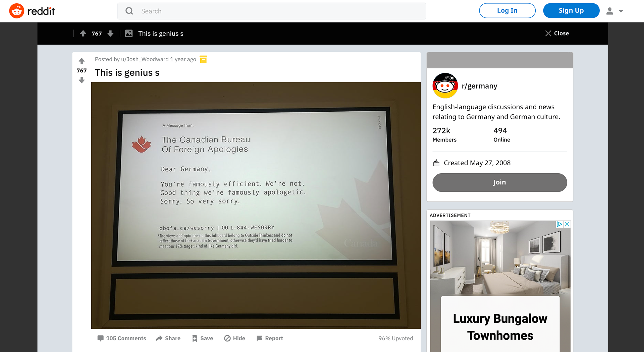Go to the r/germany subreddit link

click(479, 86)
